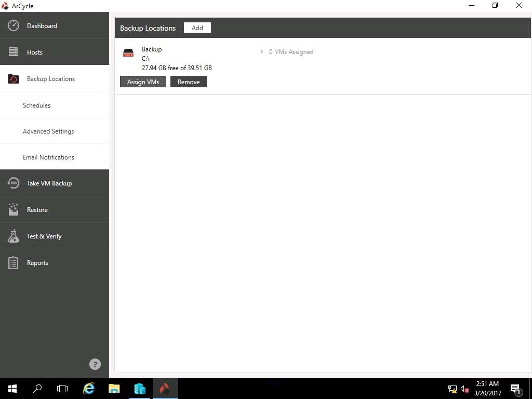Open the Restore section
Image resolution: width=532 pixels, height=399 pixels.
[x=54, y=209]
